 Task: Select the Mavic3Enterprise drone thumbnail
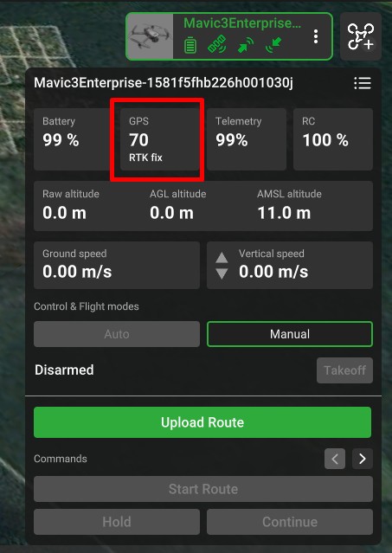click(151, 36)
